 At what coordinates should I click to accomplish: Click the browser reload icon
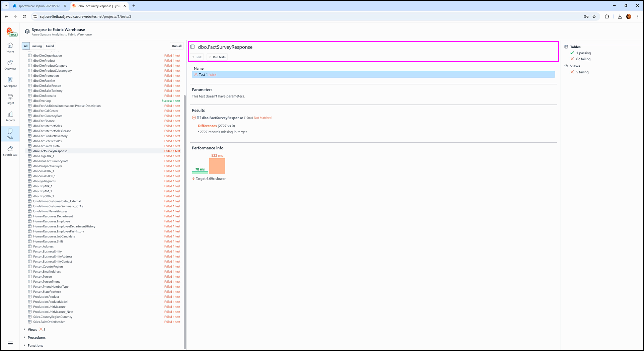pyautogui.click(x=24, y=16)
